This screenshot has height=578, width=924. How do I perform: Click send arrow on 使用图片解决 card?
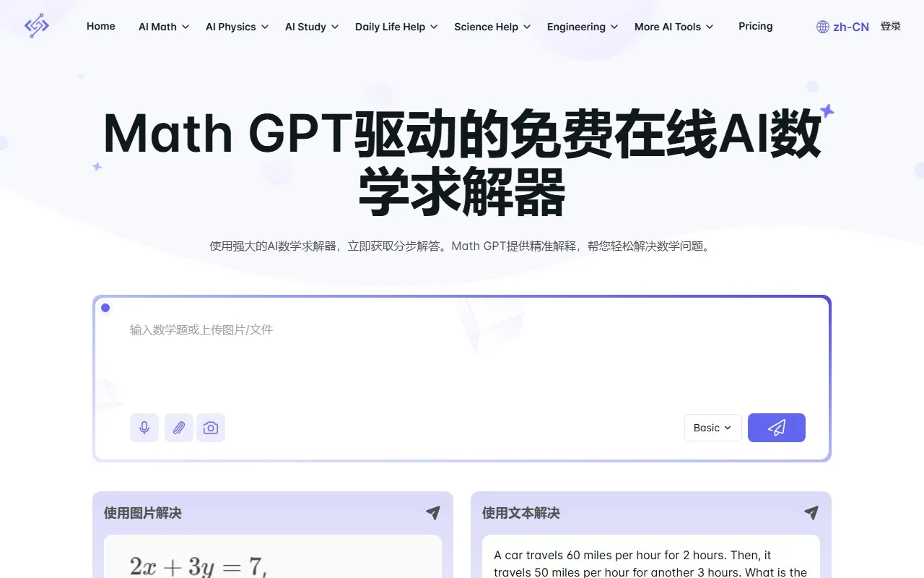pyautogui.click(x=433, y=513)
